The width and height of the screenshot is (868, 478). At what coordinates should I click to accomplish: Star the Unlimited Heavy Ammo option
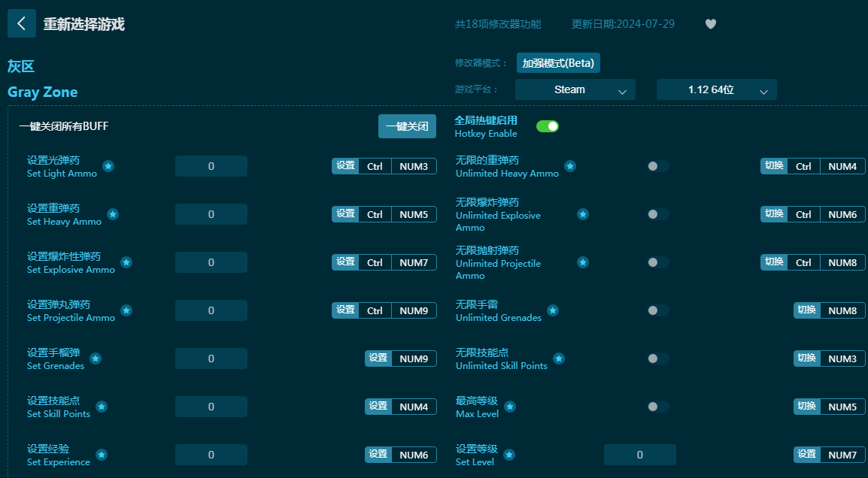point(570,166)
